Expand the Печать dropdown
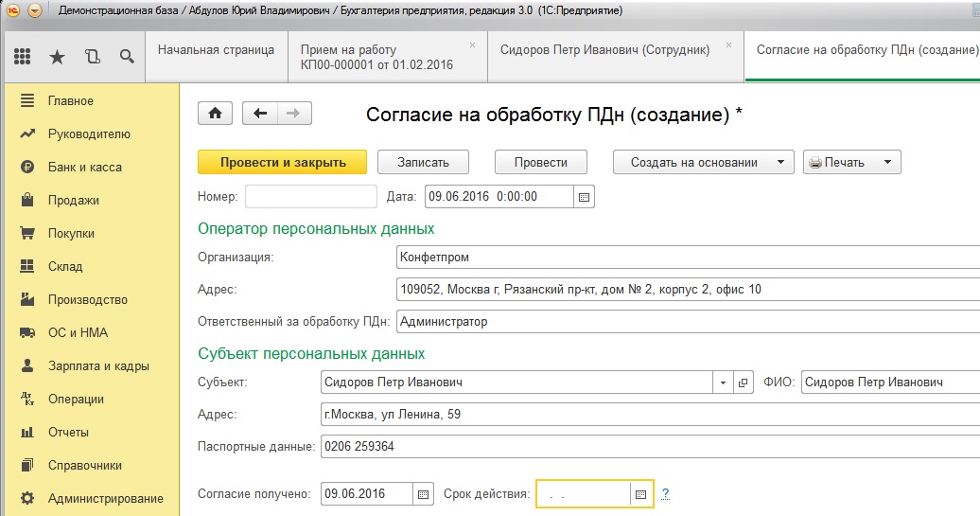The width and height of the screenshot is (980, 516). click(852, 162)
